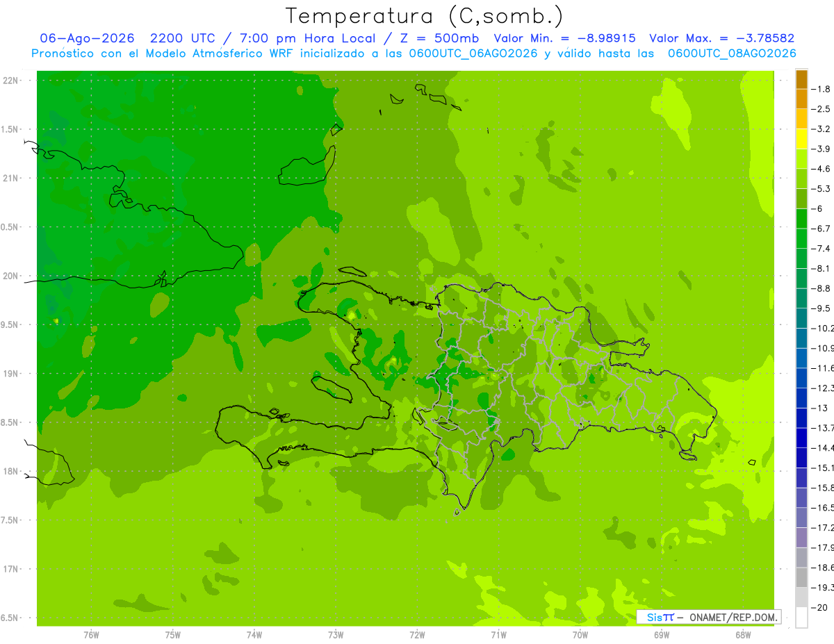Screen dimensions: 834x644
Task: Select the white swatch below the -20 label
Action: tap(801, 618)
